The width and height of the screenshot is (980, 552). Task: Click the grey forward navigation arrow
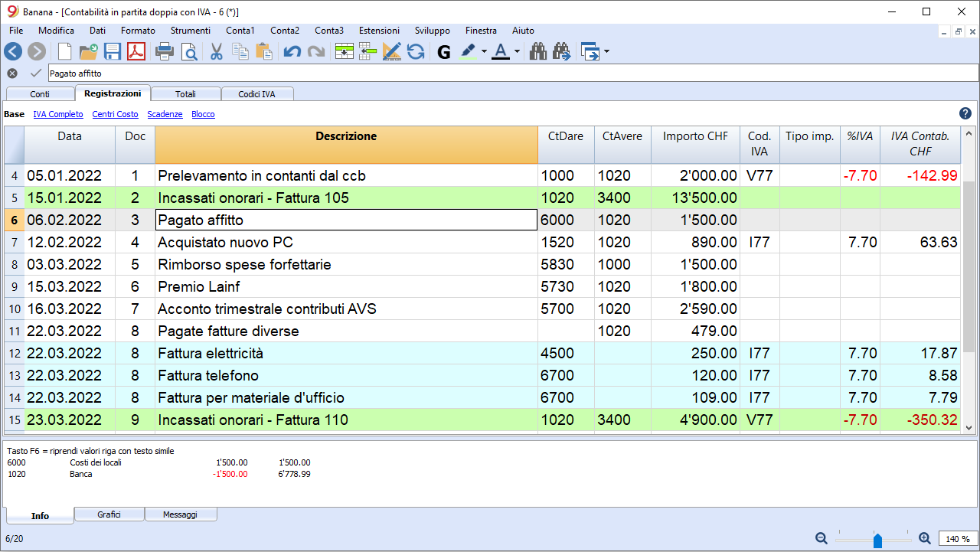(37, 51)
